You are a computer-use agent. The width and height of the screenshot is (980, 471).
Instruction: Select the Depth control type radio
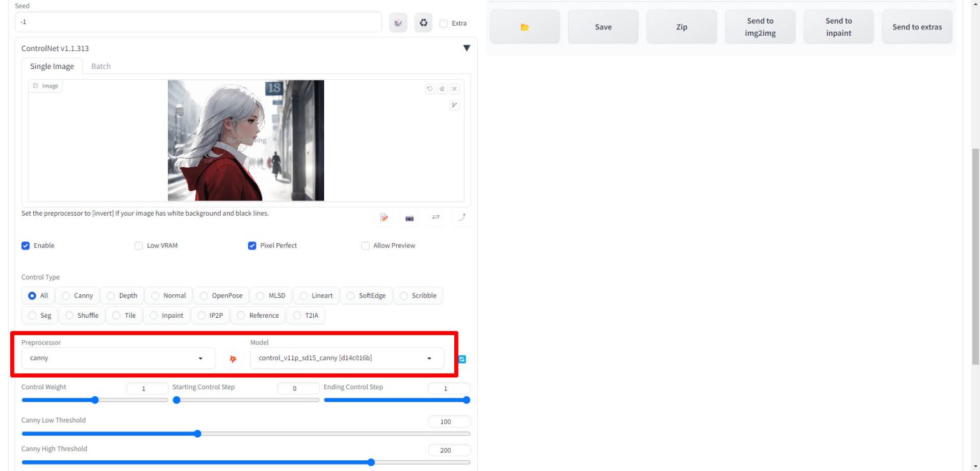click(x=111, y=296)
